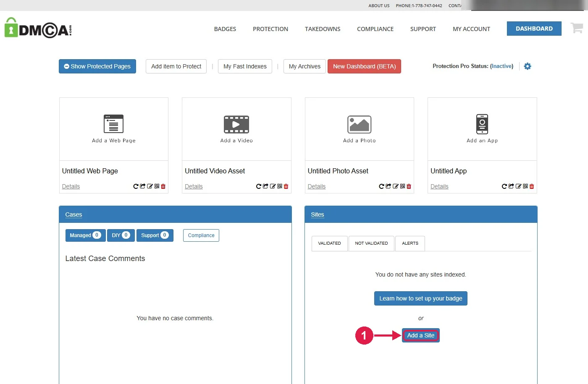Open My Archives
The height and width of the screenshot is (384, 588).
point(304,66)
